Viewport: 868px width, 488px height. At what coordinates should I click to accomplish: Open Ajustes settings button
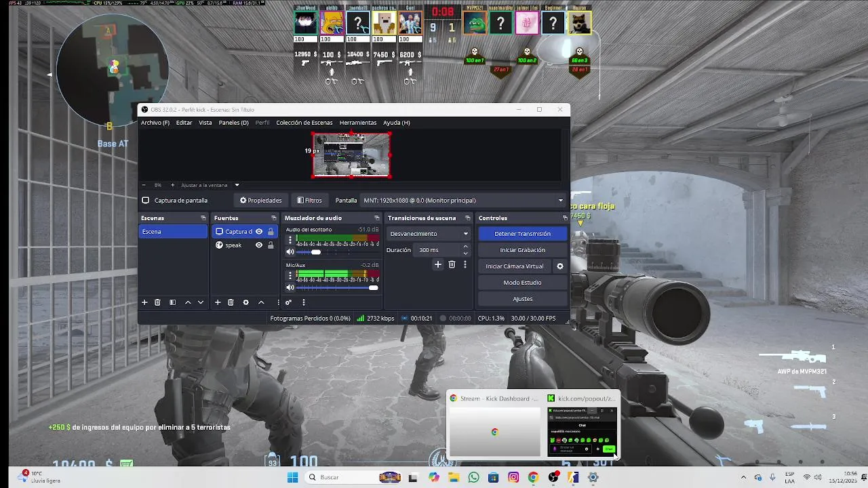pyautogui.click(x=522, y=299)
